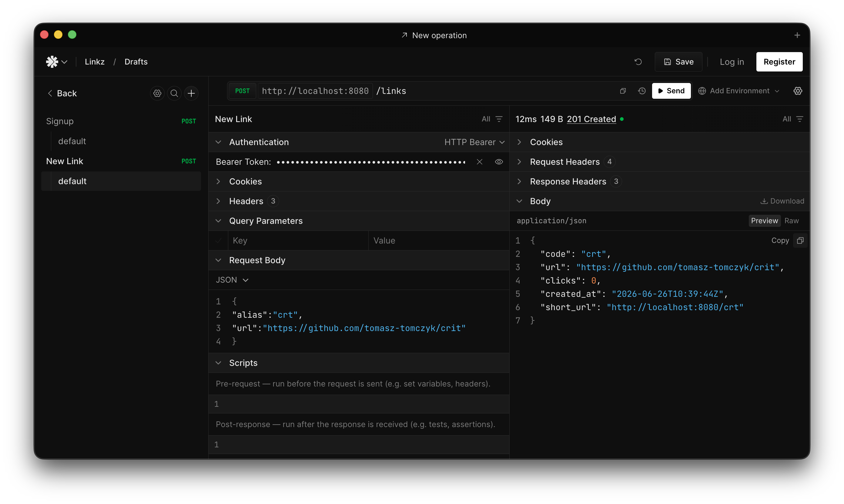Screen dimensions: 844x504
Task: Click the Copy label in response body
Action: coord(780,241)
